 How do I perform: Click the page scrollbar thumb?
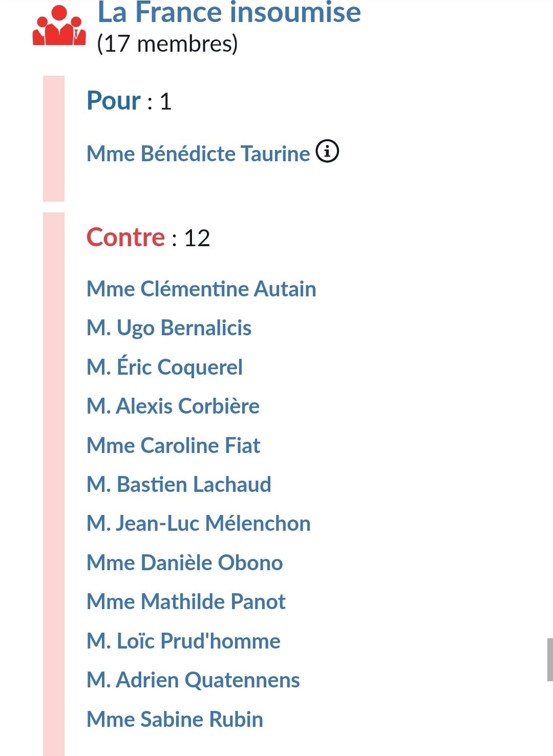[x=549, y=659]
